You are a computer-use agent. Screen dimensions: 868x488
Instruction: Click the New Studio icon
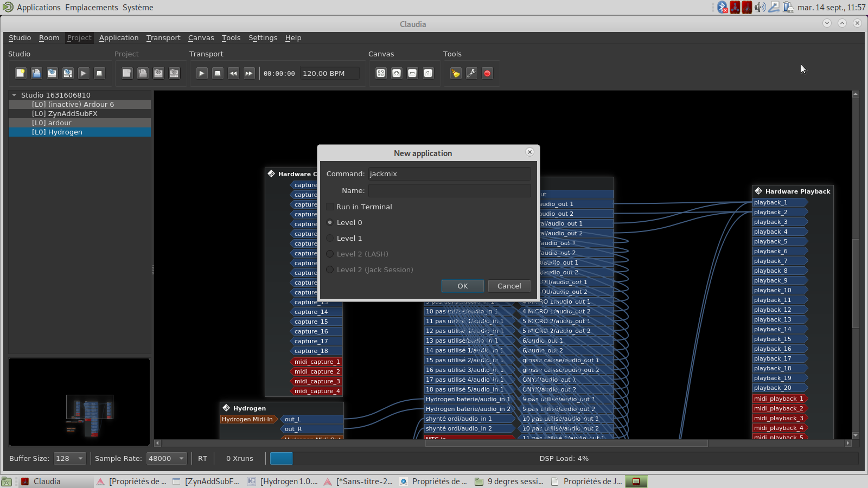tap(21, 73)
